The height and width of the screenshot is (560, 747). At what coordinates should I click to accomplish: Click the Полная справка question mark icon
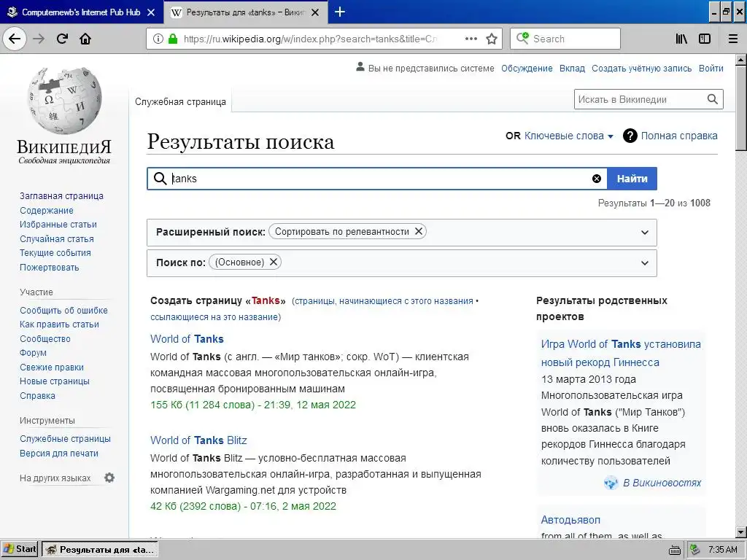[630, 136]
